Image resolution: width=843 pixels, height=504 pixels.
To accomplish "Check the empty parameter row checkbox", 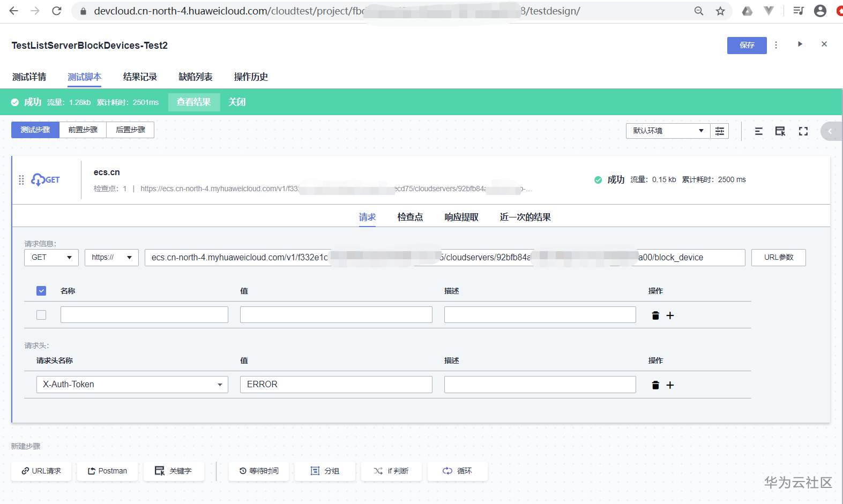I will (41, 315).
